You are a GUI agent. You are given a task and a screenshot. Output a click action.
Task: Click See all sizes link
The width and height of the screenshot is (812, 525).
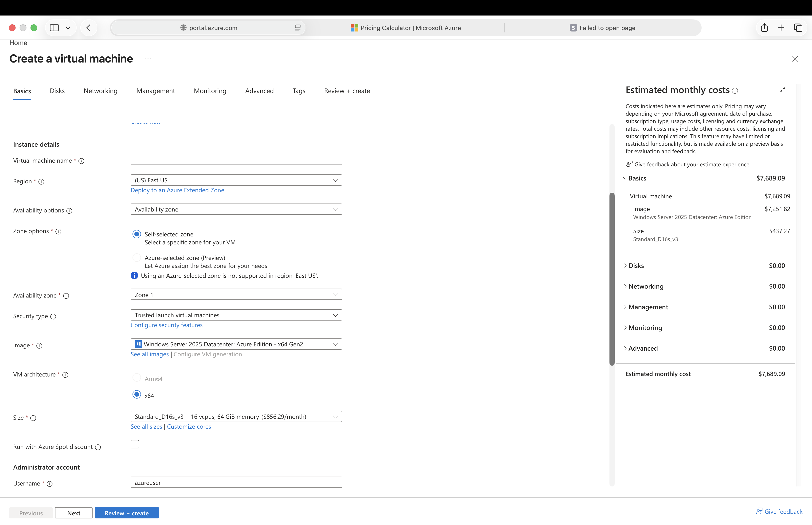[x=146, y=427]
